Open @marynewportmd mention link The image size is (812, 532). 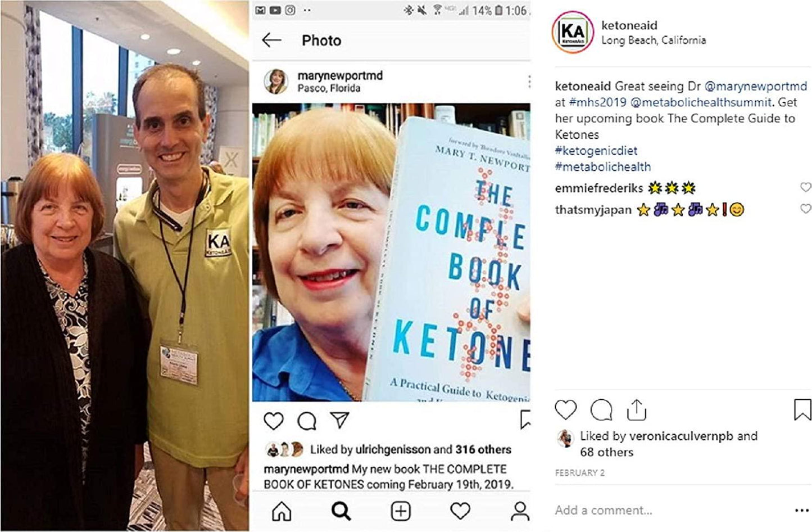point(756,86)
